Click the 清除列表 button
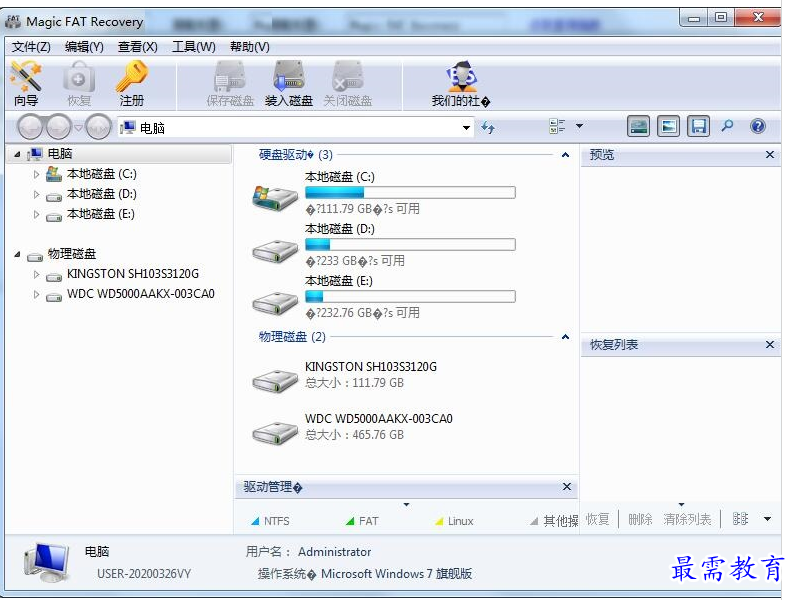 tap(687, 519)
